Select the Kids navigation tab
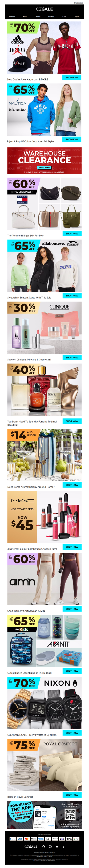Screen dimensions: 89x868 coord(64,16)
